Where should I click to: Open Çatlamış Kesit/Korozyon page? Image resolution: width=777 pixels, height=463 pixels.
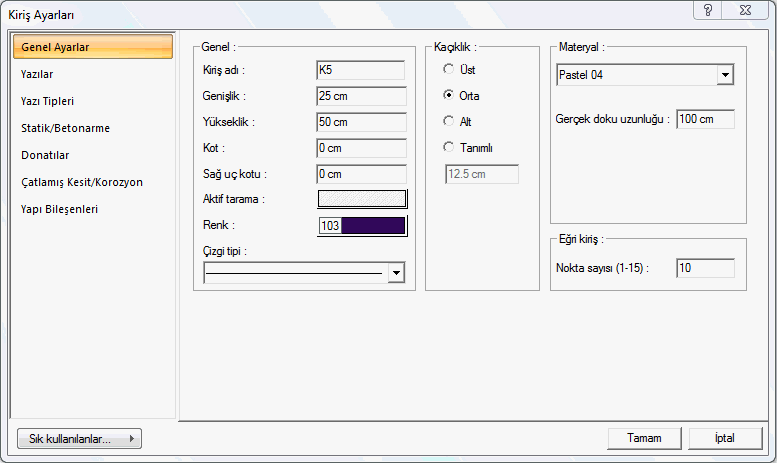point(82,182)
